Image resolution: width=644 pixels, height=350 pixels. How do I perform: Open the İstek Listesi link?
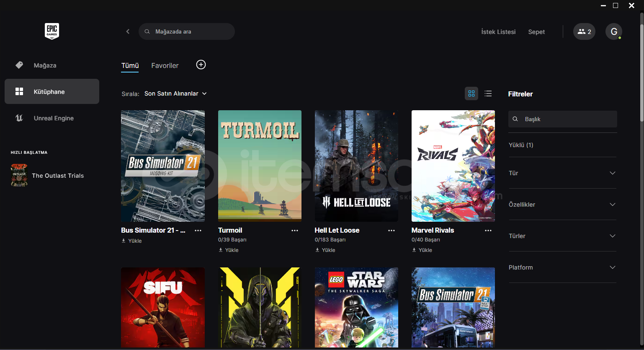[x=498, y=32]
